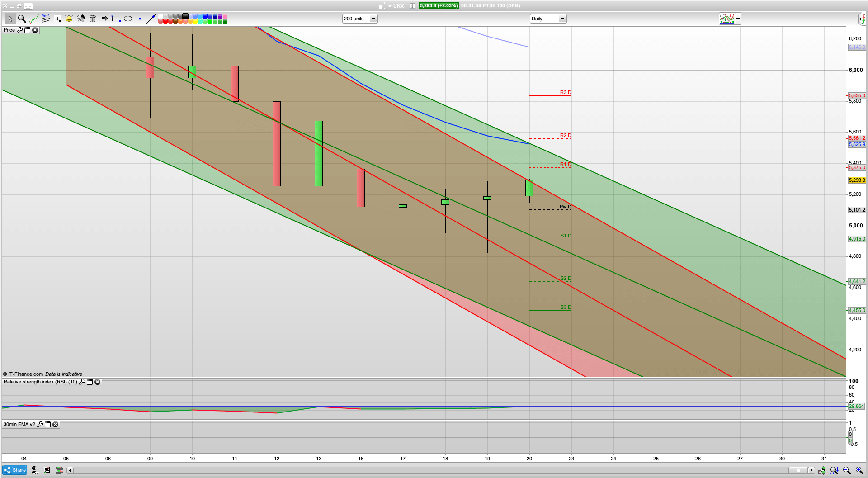
Task: Open Price settings wrench icon
Action: point(19,30)
